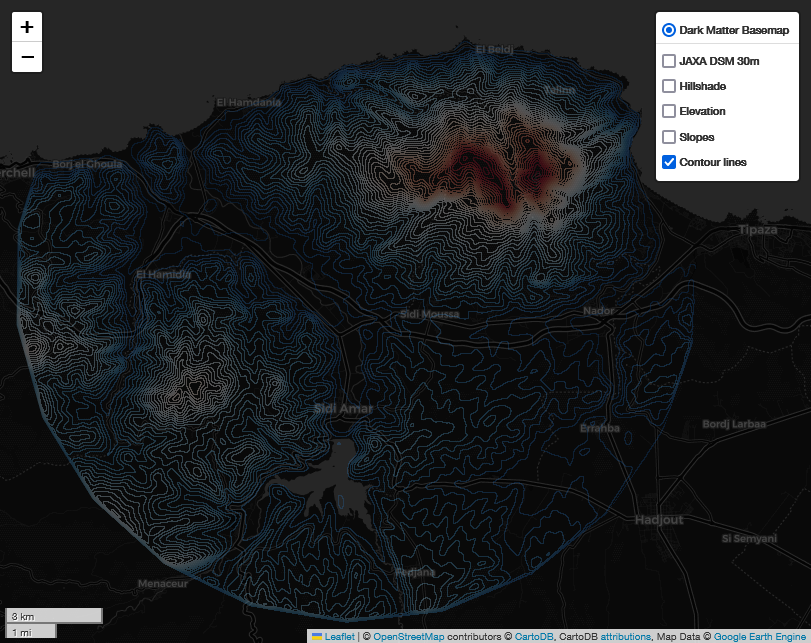Viewport: 811px width, 643px height.
Task: Select the Dark Matter Basemap radio button
Action: coord(668,29)
